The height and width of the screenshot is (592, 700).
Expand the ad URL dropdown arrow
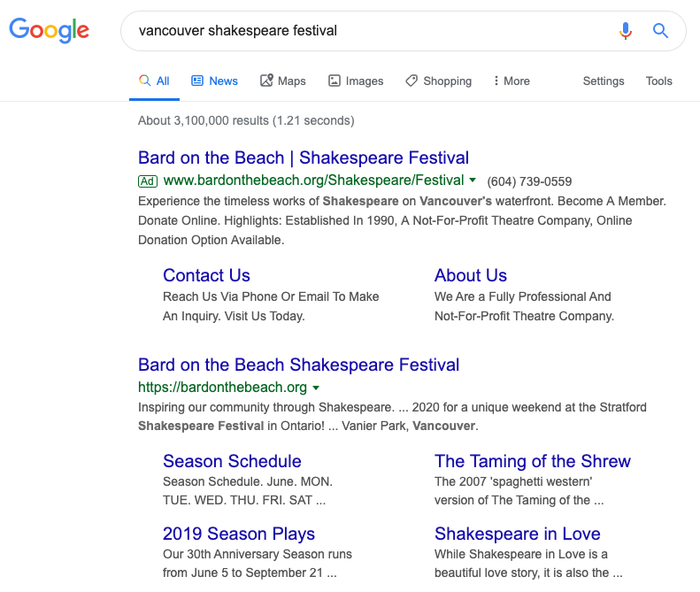click(473, 181)
